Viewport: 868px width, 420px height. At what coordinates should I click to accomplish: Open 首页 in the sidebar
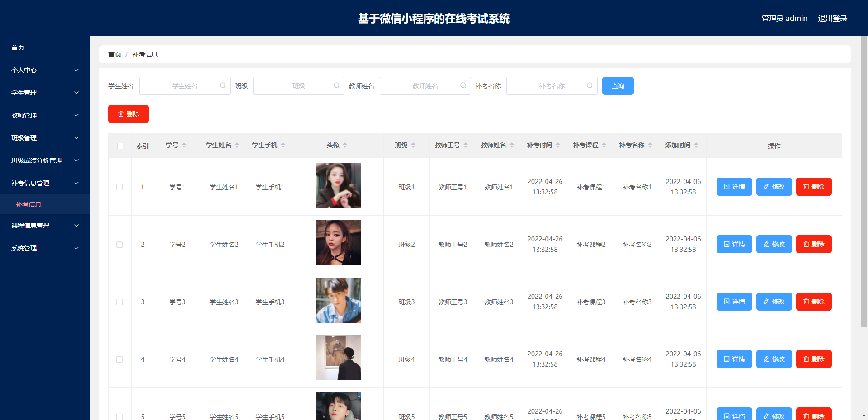(x=45, y=47)
